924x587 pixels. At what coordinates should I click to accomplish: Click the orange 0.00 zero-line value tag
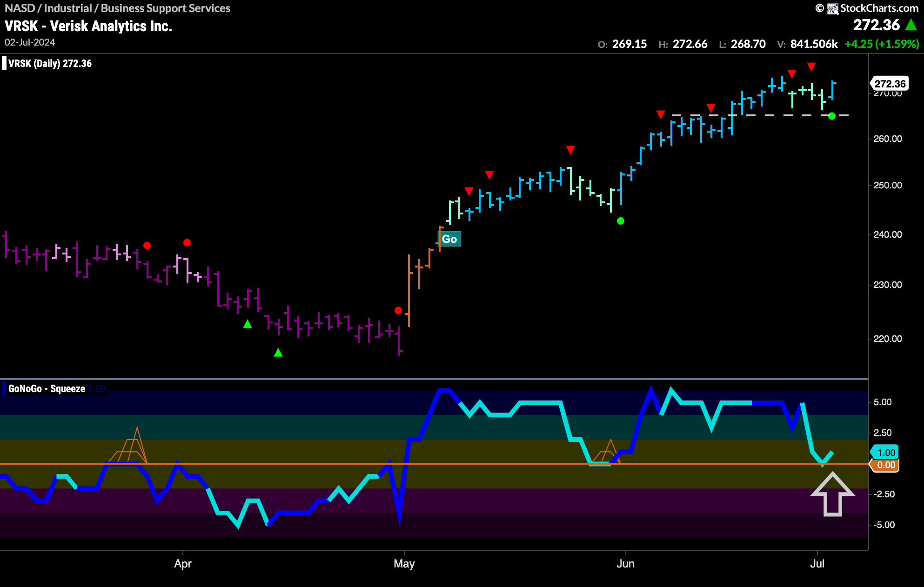885,465
